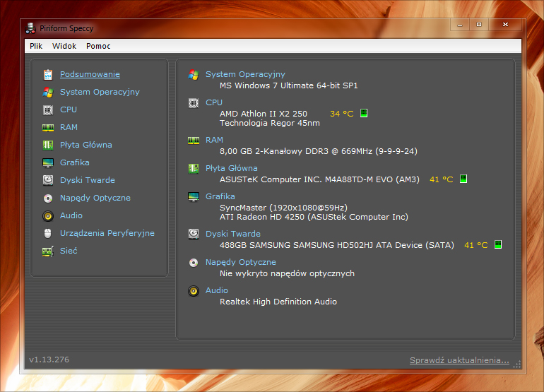Click the Dyski Twarde hard drive icon in sidebar
This screenshot has width=544, height=392.
click(48, 180)
